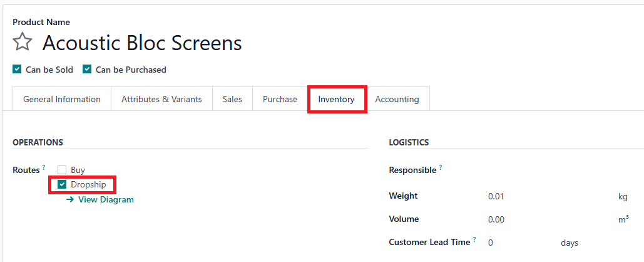Go to the Purchase tab
644x262 pixels.
click(x=280, y=99)
